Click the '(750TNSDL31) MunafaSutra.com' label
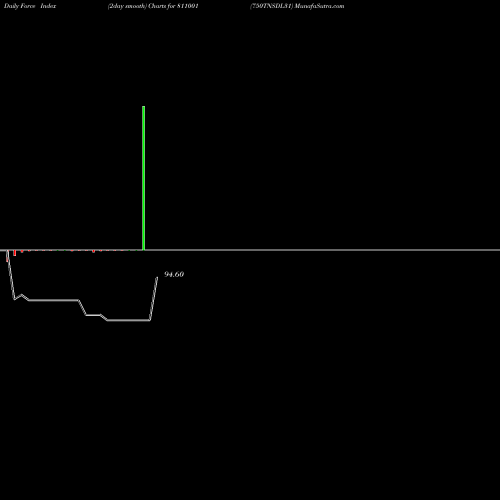The height and width of the screenshot is (500, 500). (297, 6)
